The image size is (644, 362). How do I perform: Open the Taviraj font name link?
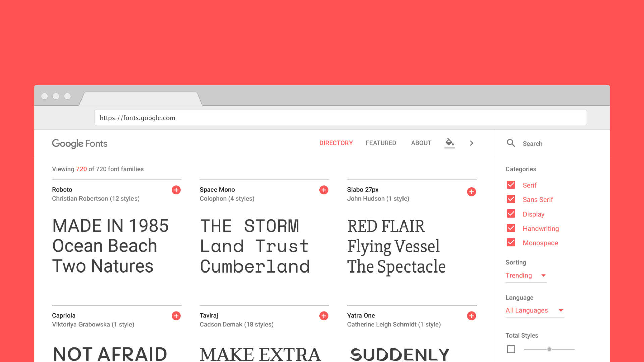(209, 316)
